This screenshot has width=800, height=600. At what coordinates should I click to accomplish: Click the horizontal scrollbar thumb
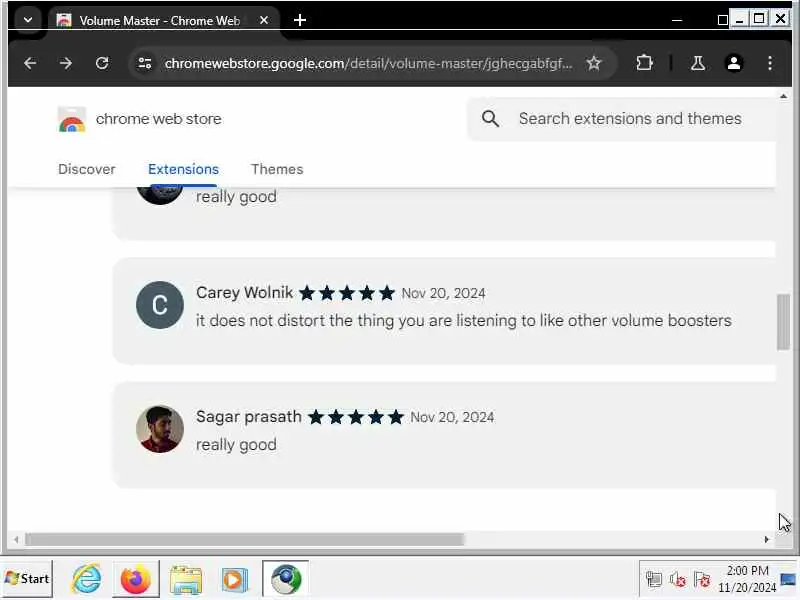click(245, 539)
